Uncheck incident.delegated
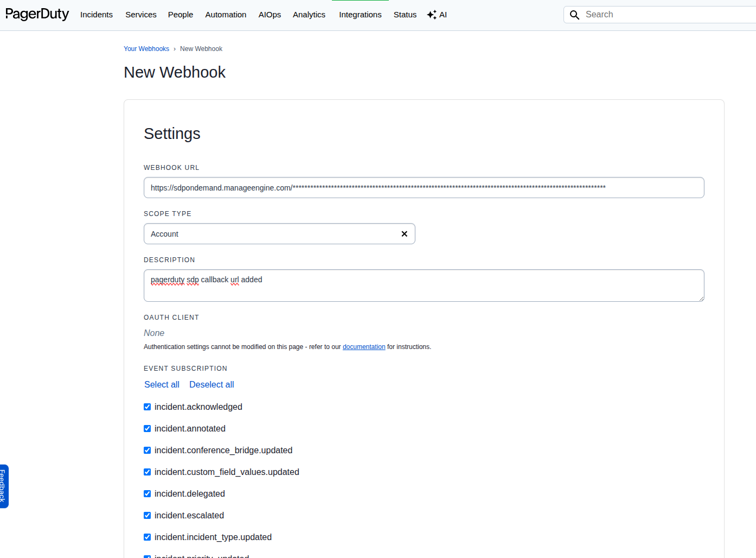 pyautogui.click(x=147, y=493)
